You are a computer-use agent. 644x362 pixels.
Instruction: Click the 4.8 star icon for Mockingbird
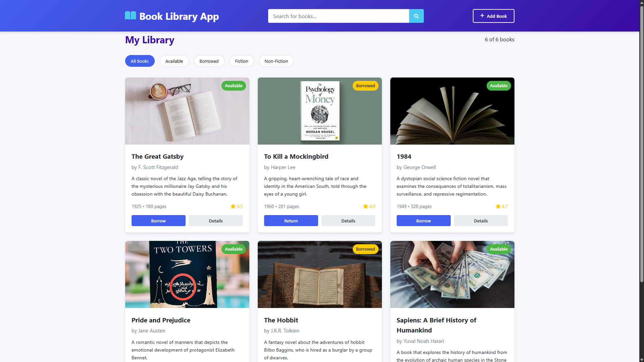(365, 206)
